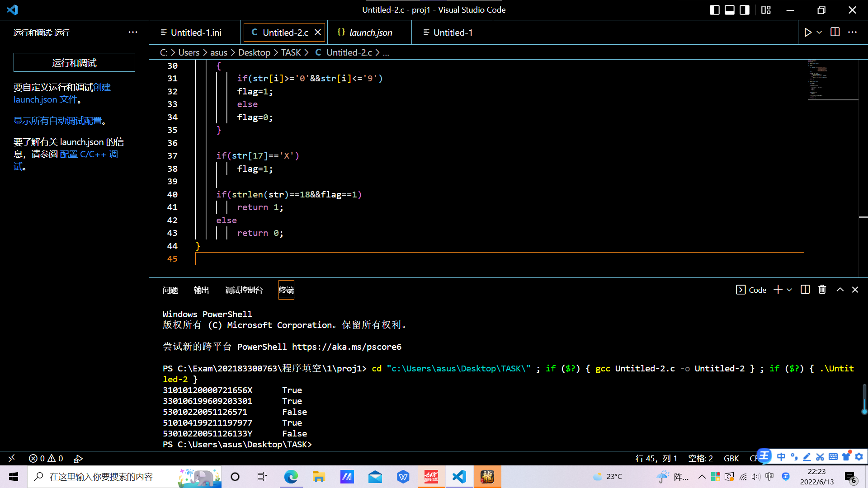The image size is (868, 488).
Task: Run code with the play icon
Action: point(808,33)
